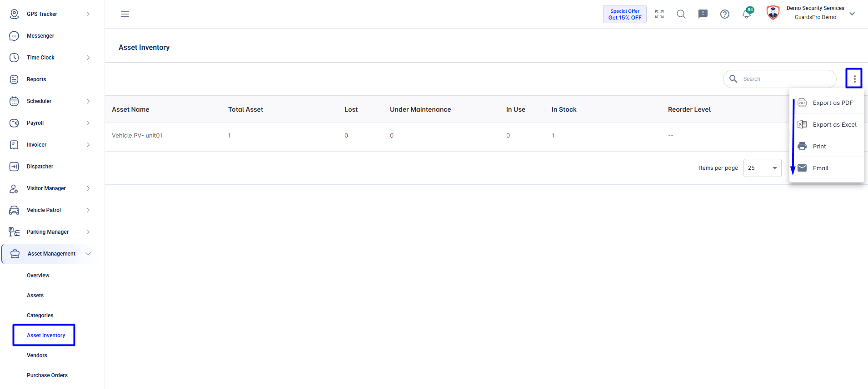Expand the Scheduler submenu chevron
868x389 pixels.
88,101
